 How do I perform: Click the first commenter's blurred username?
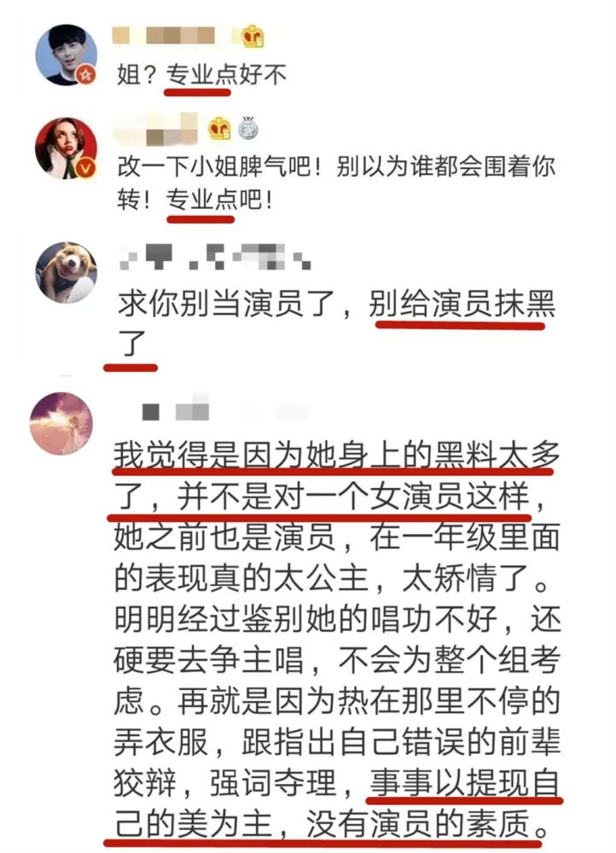point(164,37)
